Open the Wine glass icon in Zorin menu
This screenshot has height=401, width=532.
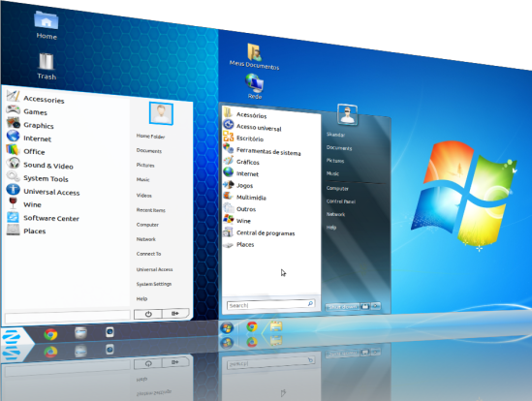[x=13, y=202]
